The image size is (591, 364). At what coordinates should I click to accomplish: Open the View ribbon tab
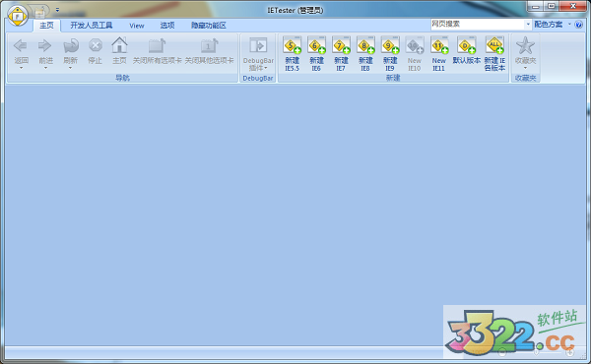pyautogui.click(x=137, y=26)
